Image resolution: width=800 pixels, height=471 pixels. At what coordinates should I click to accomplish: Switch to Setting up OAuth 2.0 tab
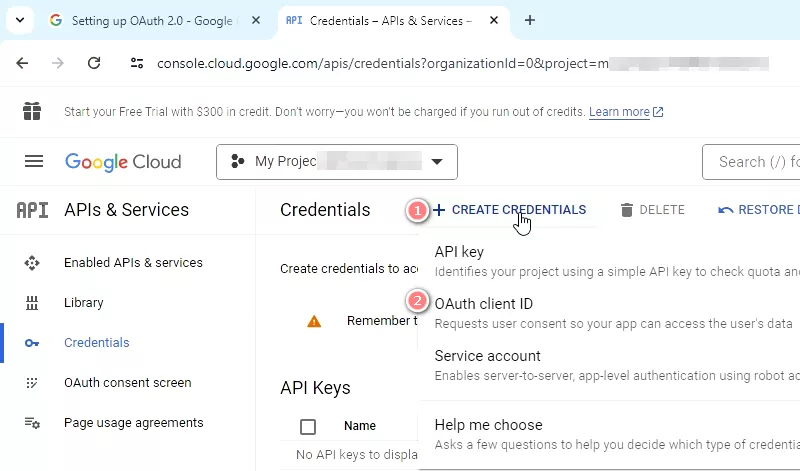[x=152, y=20]
